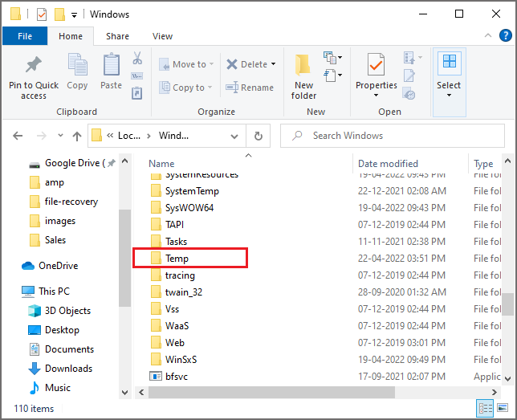Expand the Move to dropdown

click(211, 64)
